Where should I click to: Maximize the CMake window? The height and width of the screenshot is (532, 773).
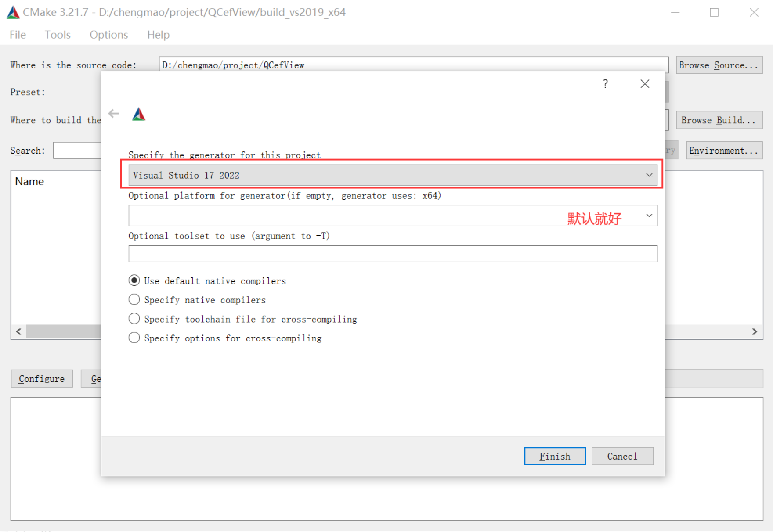click(714, 12)
